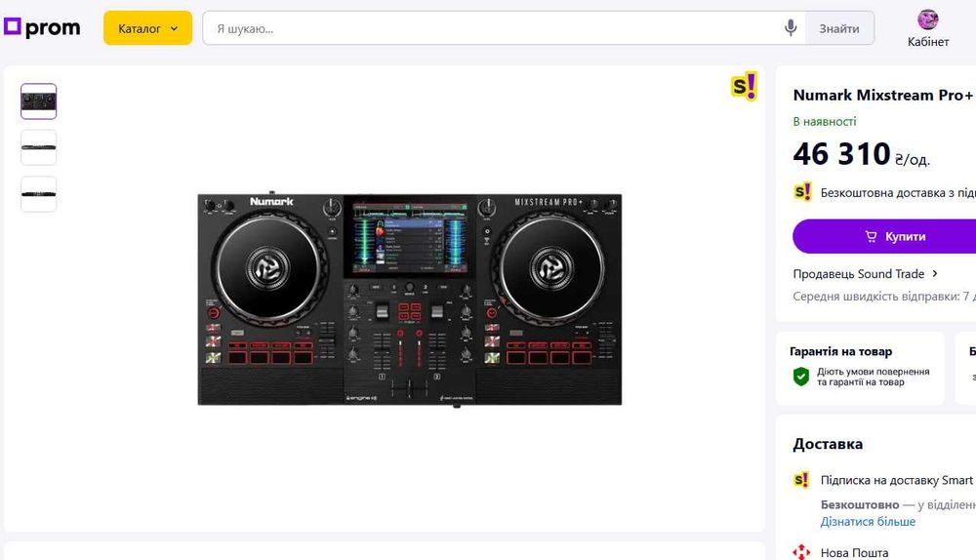Click the Нова Пошта logo icon
Image resolution: width=976 pixels, height=560 pixels.
[801, 552]
